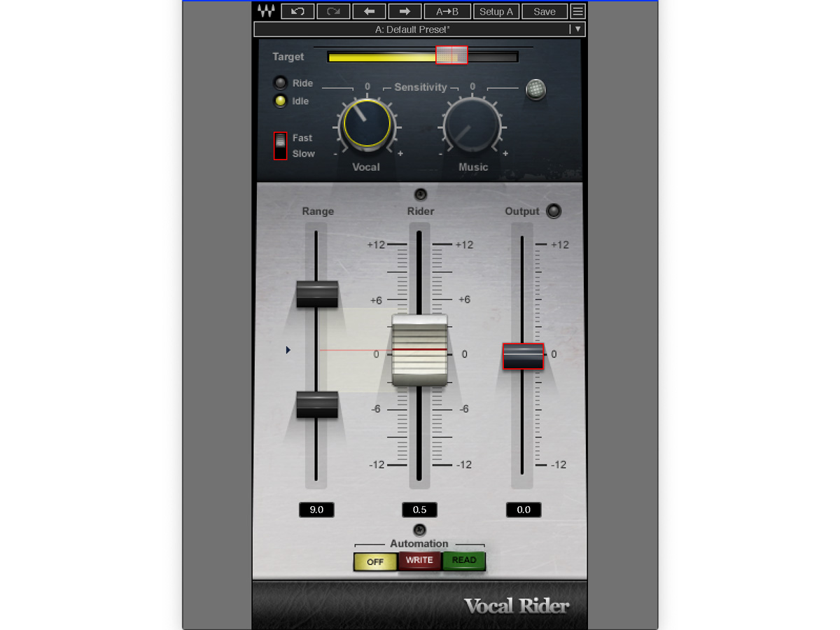Click the Rider fader handle
The width and height of the screenshot is (840, 630).
[x=419, y=349]
